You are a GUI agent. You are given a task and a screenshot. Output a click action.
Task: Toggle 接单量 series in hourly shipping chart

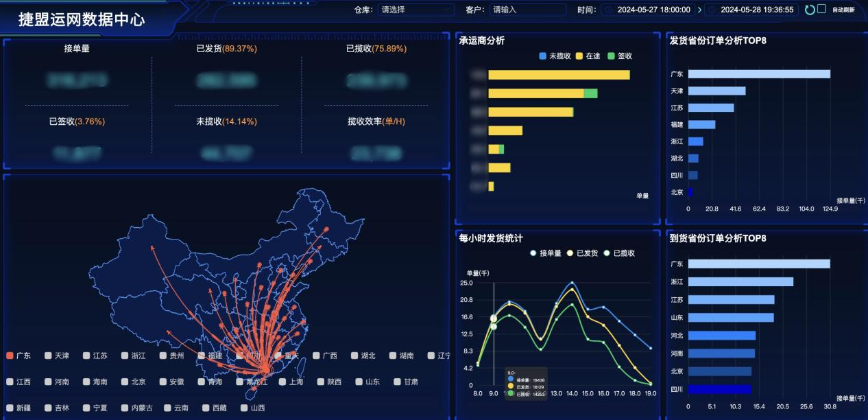[546, 253]
